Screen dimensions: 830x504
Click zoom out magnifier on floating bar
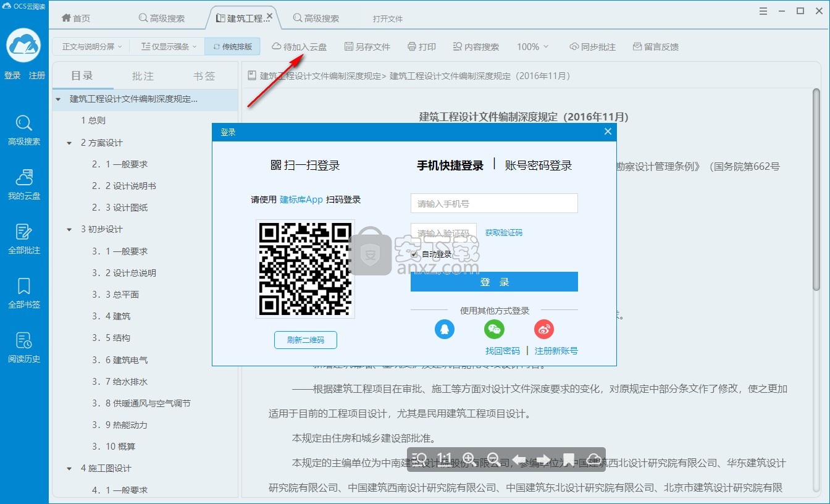pyautogui.click(x=493, y=459)
